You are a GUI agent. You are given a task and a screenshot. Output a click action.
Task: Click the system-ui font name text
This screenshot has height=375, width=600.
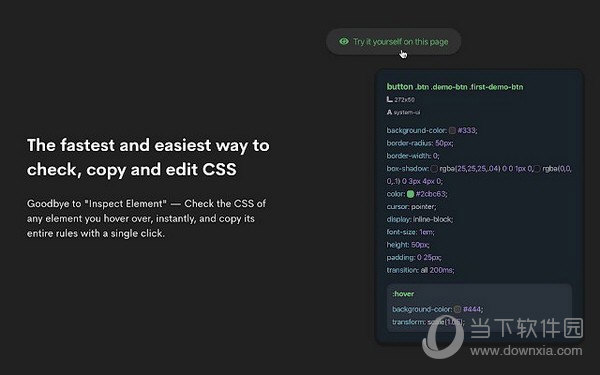click(x=407, y=112)
